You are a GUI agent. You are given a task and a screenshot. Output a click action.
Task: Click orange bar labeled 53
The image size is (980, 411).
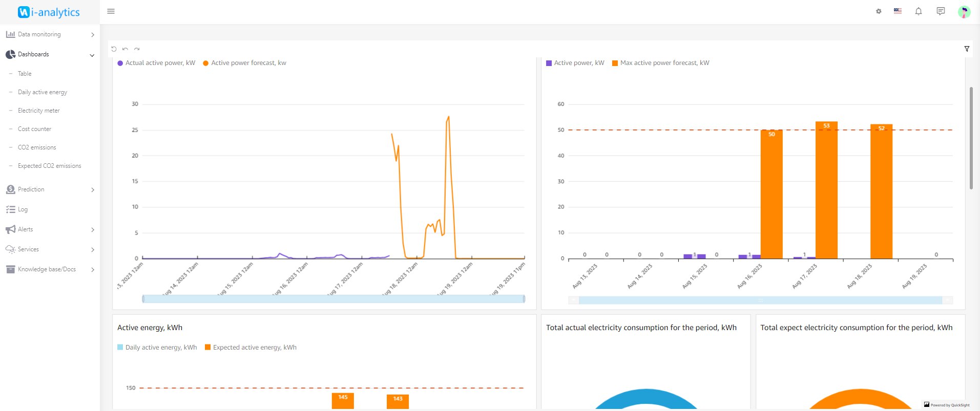coord(826,190)
